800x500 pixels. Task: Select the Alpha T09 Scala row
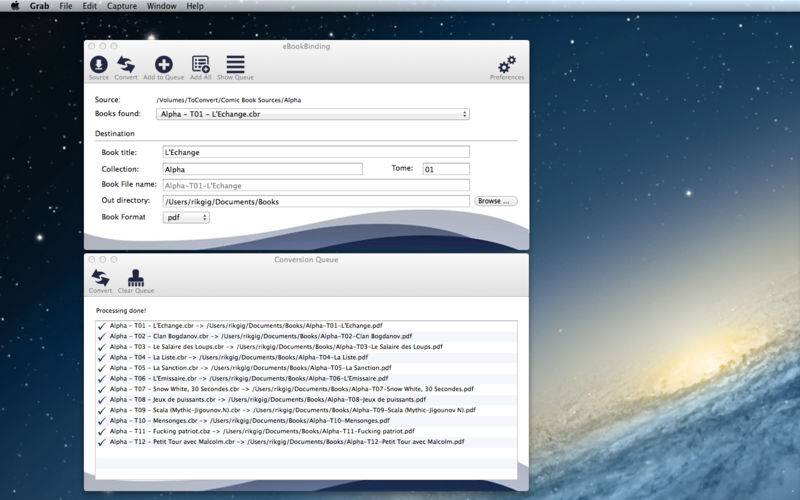coord(306,410)
